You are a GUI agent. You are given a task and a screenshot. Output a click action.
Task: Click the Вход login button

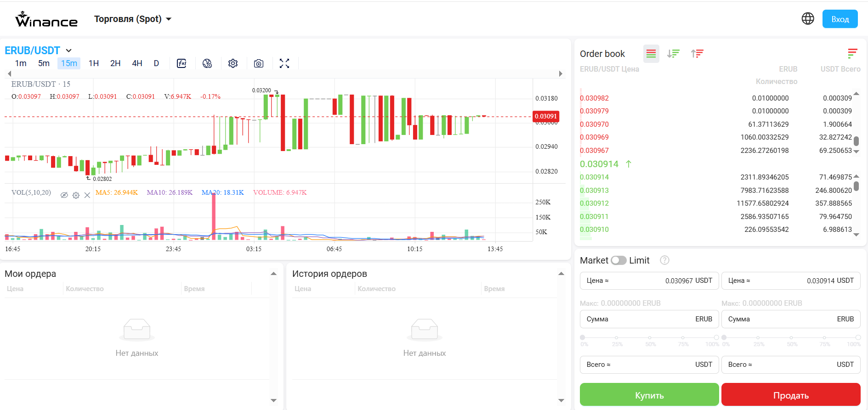[840, 19]
